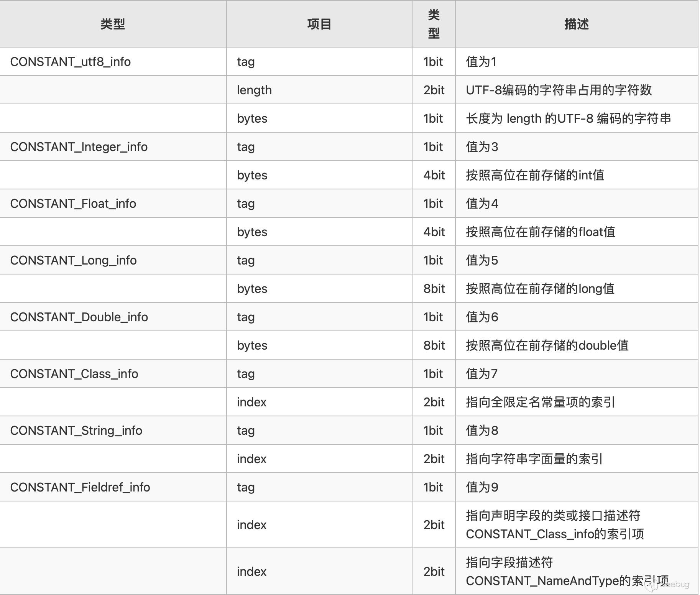
Task: Click description 按照高位在前存储的int值
Action: (535, 175)
